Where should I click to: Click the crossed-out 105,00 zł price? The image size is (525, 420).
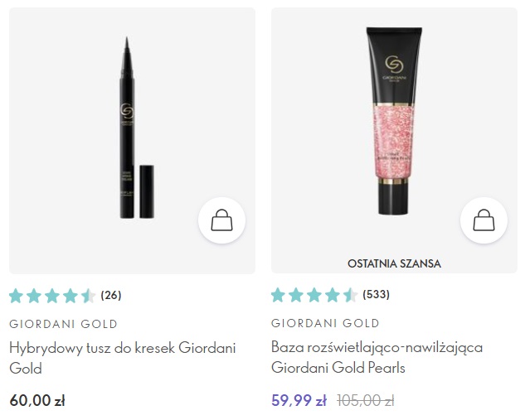coord(366,400)
